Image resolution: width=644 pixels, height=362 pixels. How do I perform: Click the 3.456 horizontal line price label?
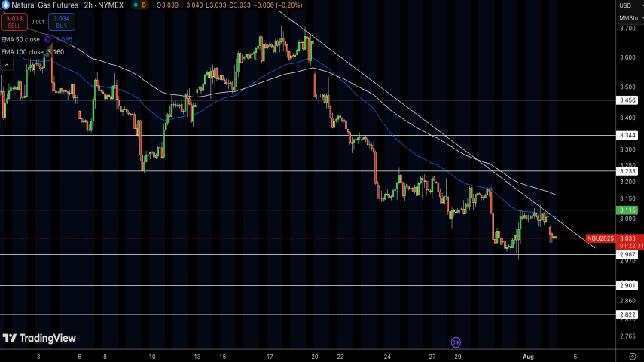[x=627, y=100]
